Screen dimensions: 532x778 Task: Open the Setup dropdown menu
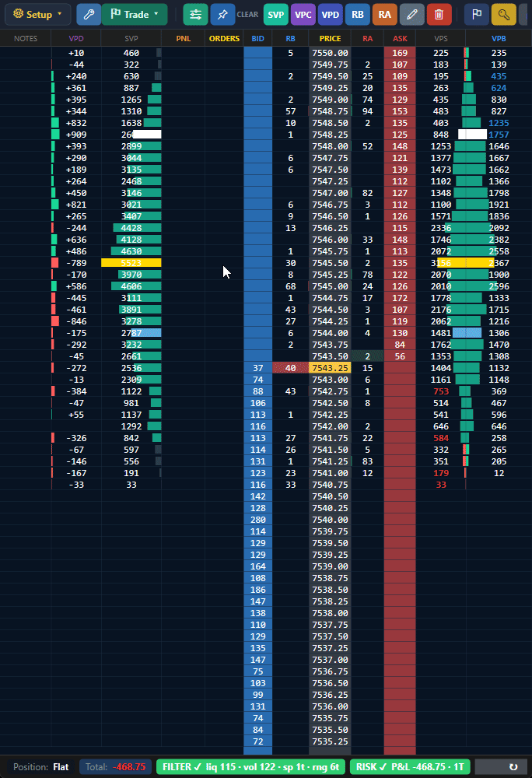[x=37, y=14]
